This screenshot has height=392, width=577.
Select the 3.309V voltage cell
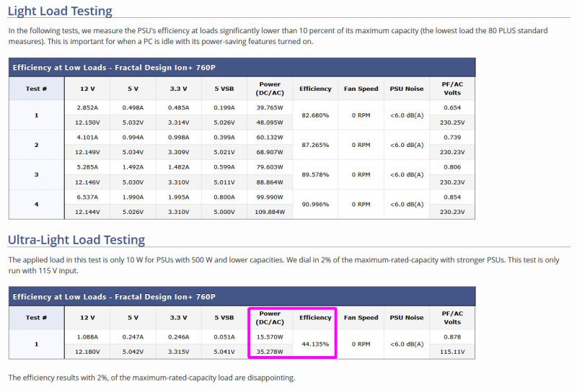[x=178, y=152]
